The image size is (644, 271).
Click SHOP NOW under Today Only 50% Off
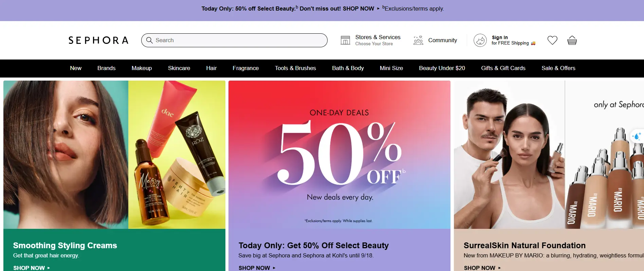click(257, 268)
